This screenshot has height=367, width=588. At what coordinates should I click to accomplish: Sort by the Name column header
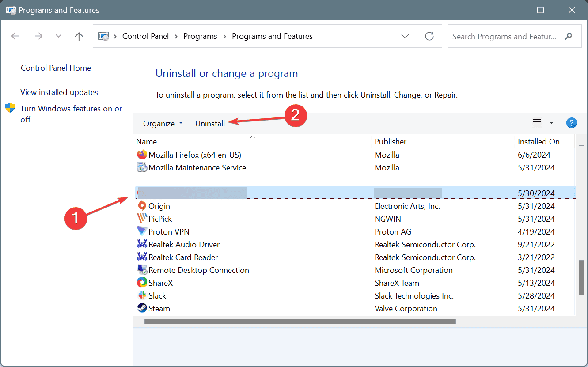(146, 142)
